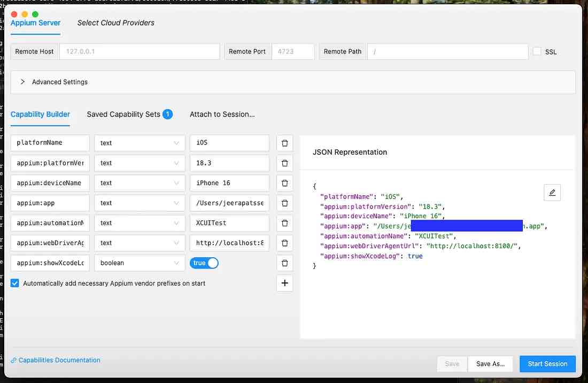The width and height of the screenshot is (588, 383).
Task: Open the Capabilities Documentation link
Action: tap(59, 360)
